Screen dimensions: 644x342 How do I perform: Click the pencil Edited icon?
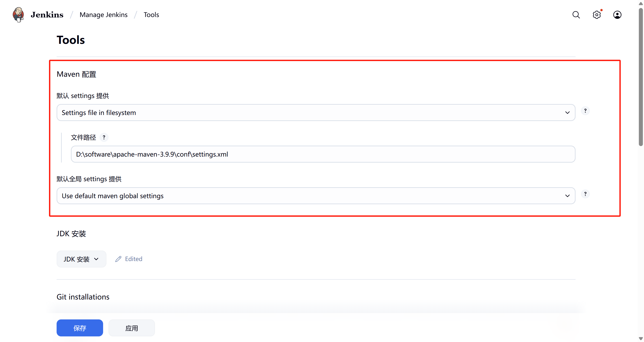[x=118, y=259]
